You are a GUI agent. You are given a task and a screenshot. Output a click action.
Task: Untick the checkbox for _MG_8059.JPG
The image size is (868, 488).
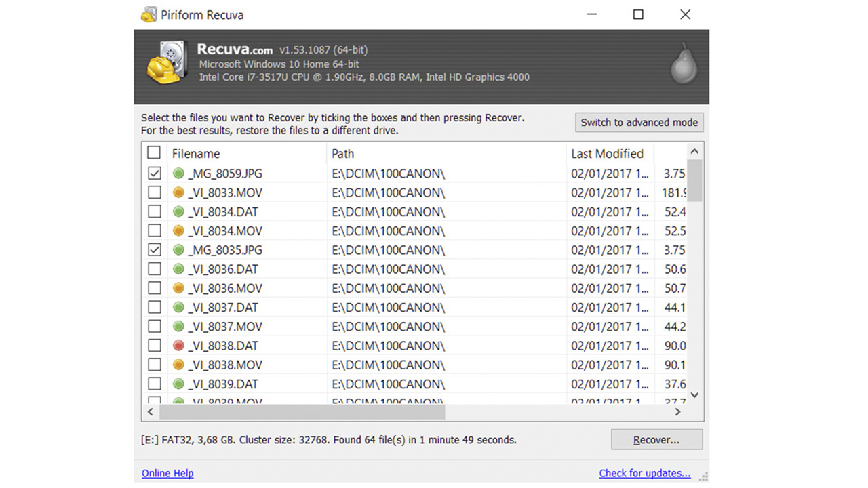(x=155, y=174)
